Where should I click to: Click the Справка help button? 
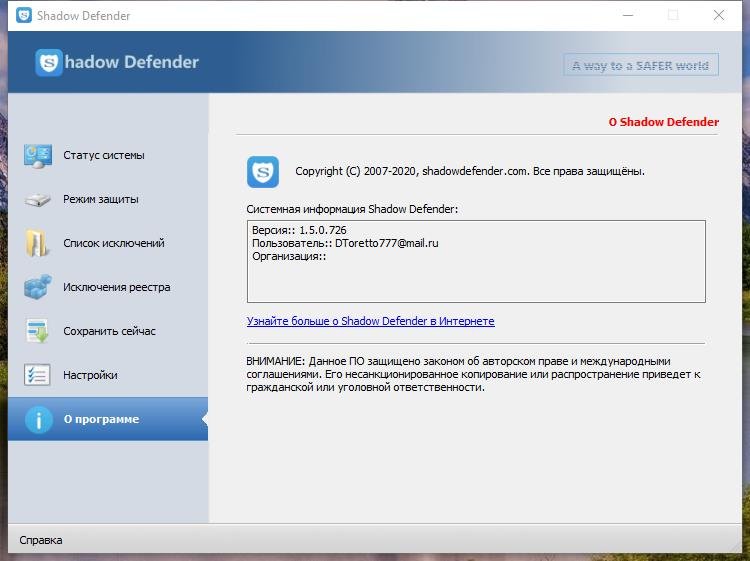41,540
